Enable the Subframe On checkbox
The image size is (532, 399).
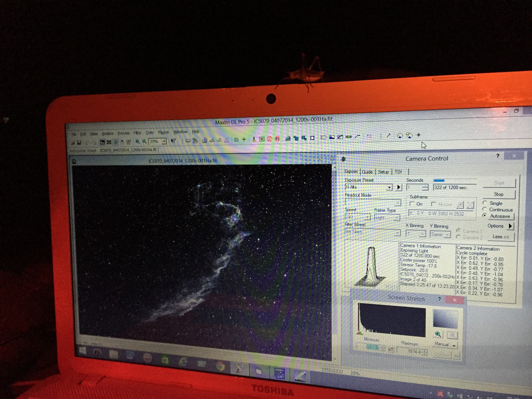point(412,204)
